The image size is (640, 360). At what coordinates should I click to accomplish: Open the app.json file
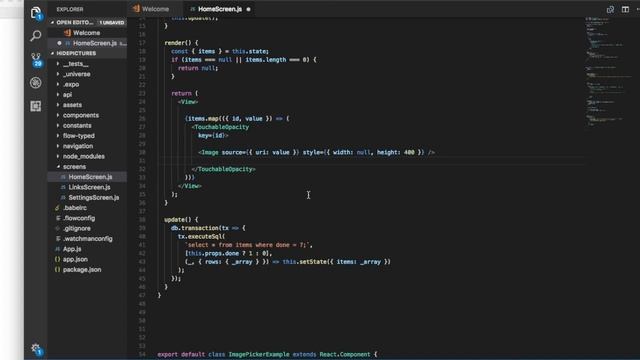pos(88,259)
